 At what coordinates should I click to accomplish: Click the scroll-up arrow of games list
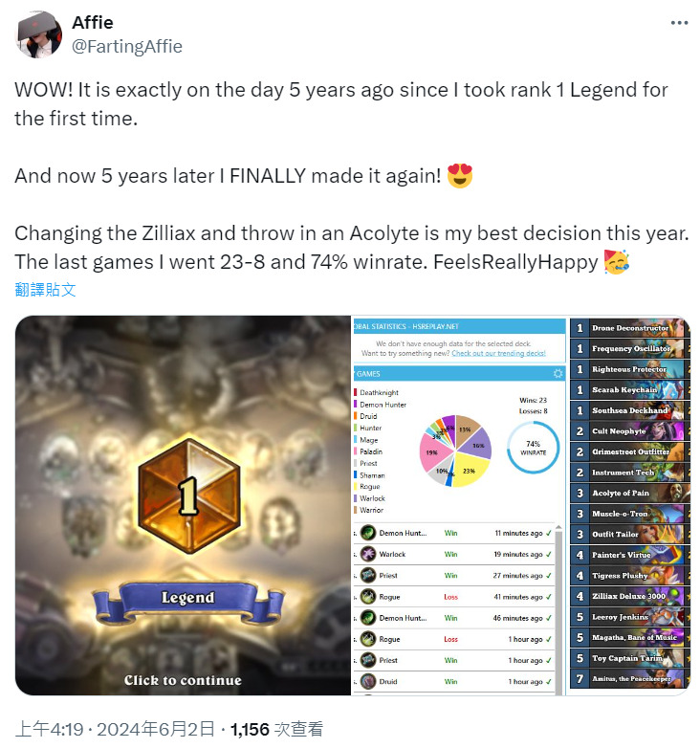click(558, 527)
